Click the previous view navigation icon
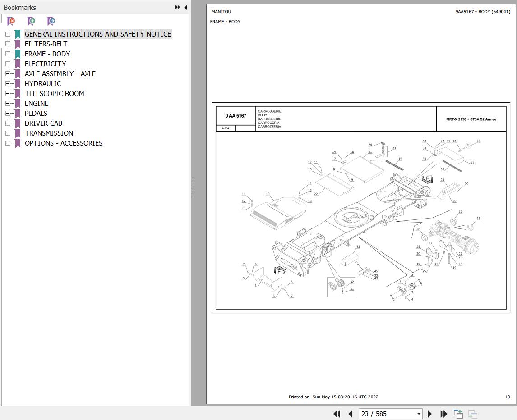 tap(458, 414)
